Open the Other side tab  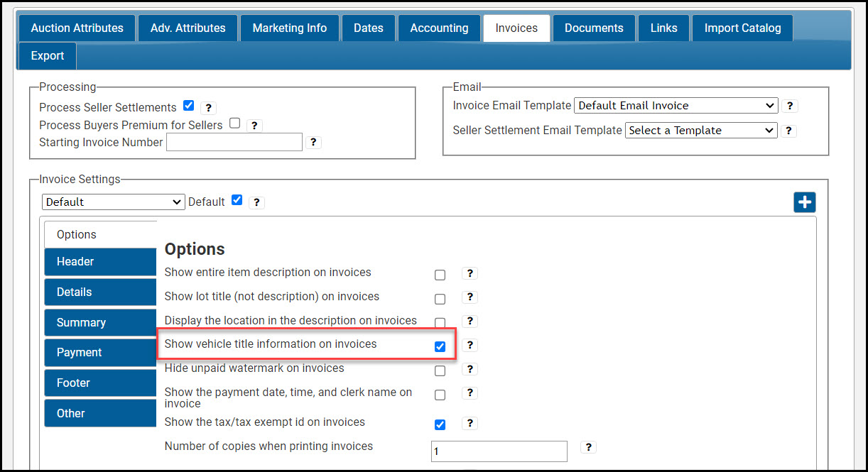point(100,414)
